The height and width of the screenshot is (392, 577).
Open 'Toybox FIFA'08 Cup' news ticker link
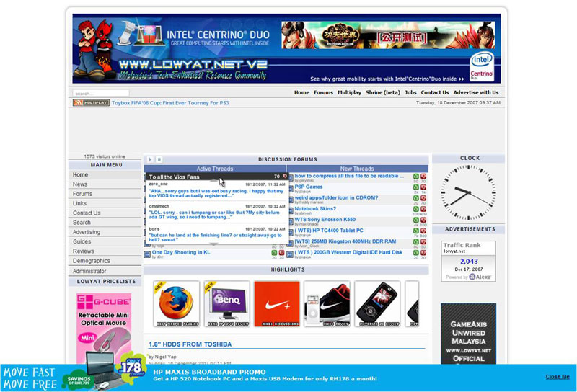click(170, 103)
